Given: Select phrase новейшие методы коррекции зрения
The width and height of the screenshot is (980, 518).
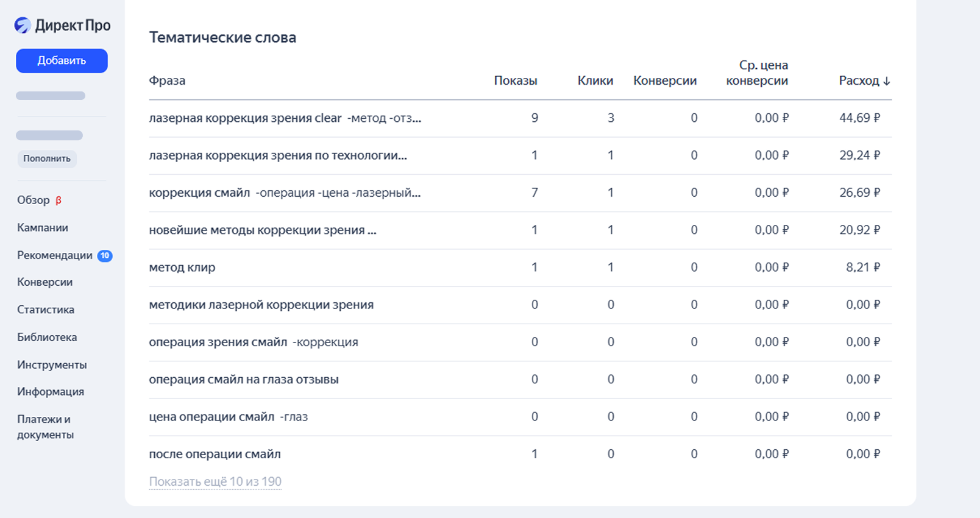Looking at the screenshot, I should 263,230.
